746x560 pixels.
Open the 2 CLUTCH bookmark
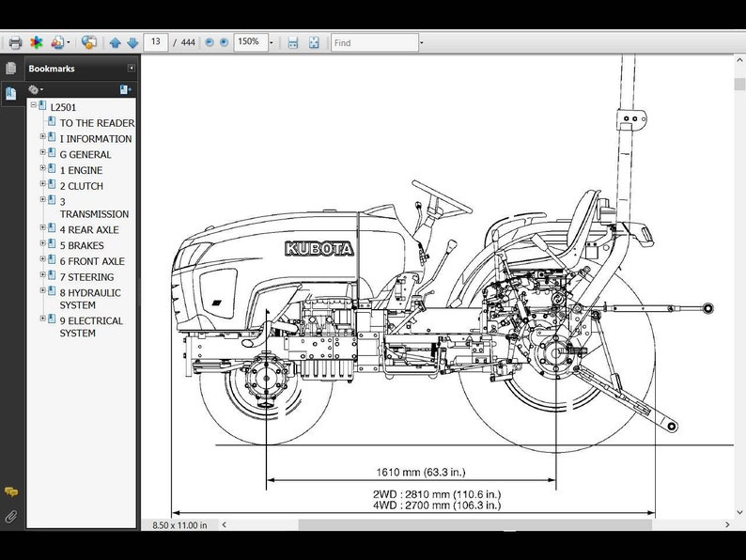pyautogui.click(x=82, y=185)
